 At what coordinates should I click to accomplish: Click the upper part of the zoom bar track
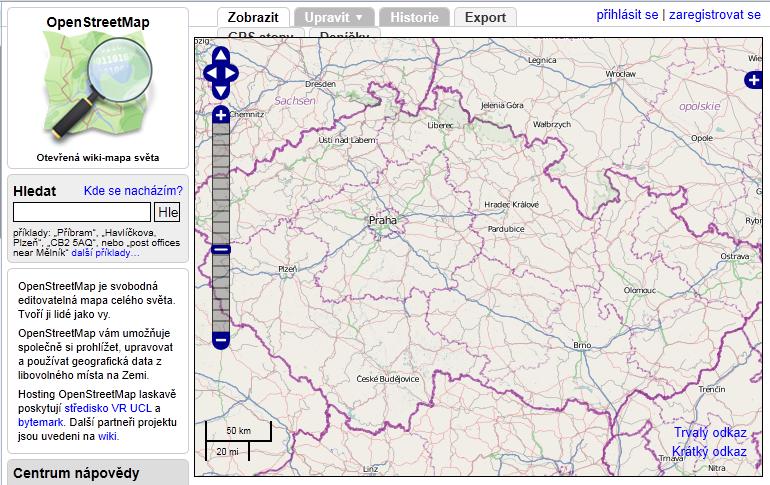[x=221, y=184]
